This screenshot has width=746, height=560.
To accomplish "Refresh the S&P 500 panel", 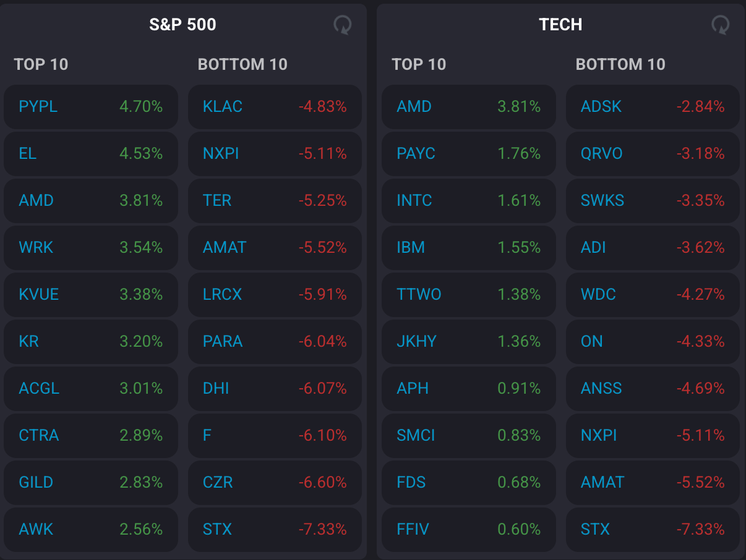I will pos(342,25).
